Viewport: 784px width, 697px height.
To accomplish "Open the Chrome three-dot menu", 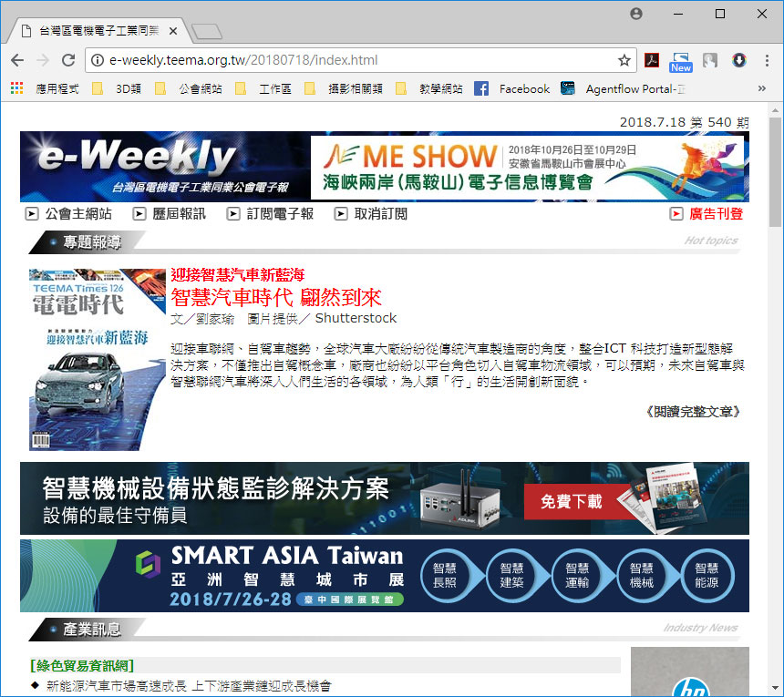I will tap(767, 60).
